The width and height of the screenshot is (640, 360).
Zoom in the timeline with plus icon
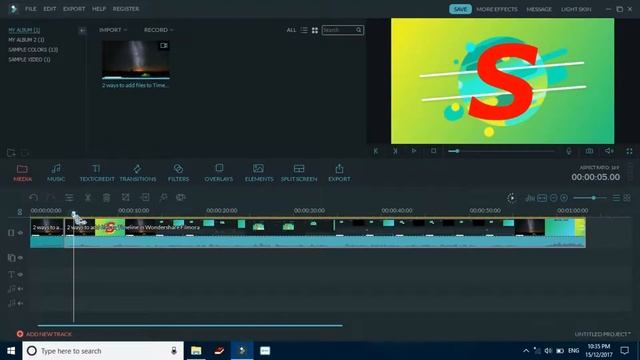coord(564,198)
